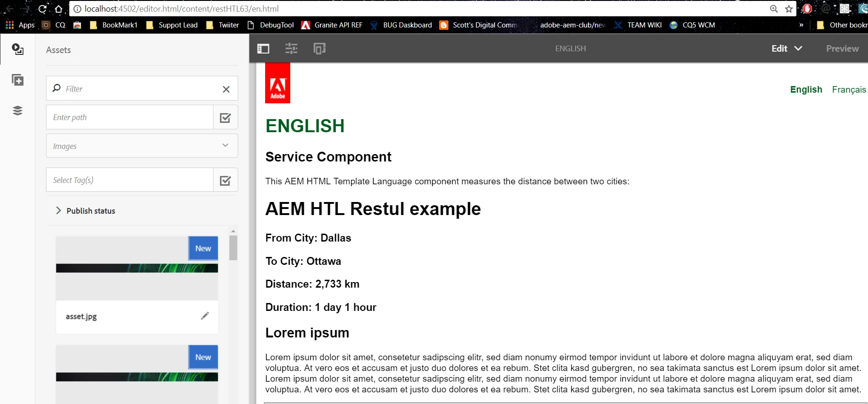Screen dimensions: 868x404
Task: Open the Suppot Lead bookmarks folder
Action: tap(172, 25)
